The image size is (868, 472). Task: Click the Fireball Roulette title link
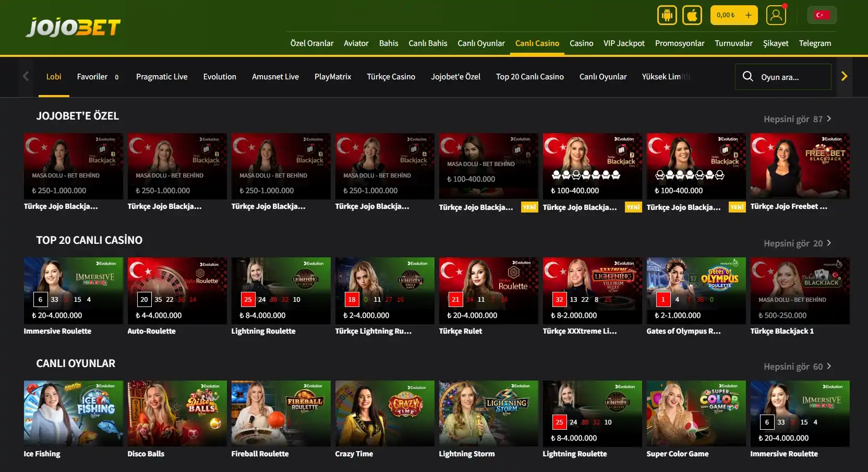point(260,454)
